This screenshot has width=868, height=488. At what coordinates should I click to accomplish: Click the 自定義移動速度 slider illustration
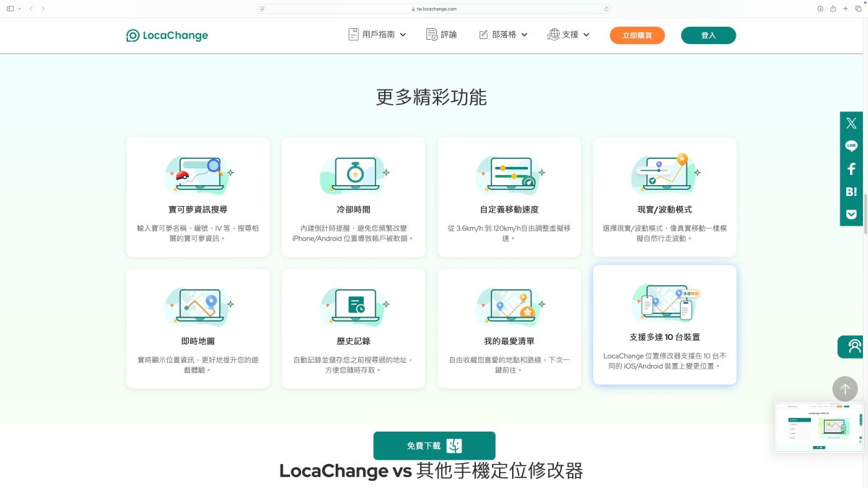click(x=509, y=174)
